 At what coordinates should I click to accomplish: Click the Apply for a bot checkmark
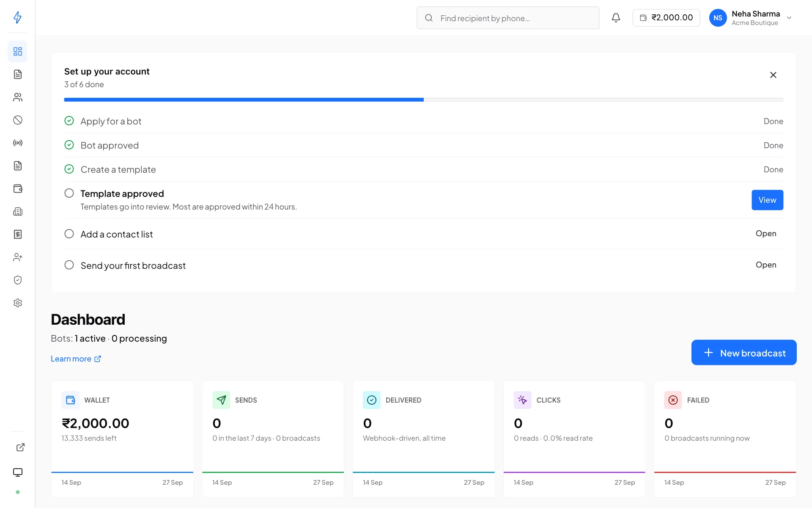click(69, 121)
